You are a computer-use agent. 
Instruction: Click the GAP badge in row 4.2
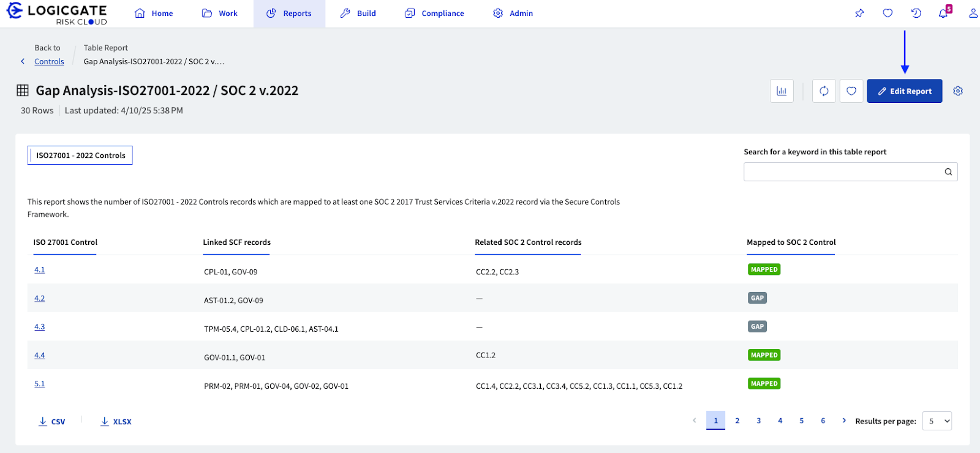pos(757,298)
